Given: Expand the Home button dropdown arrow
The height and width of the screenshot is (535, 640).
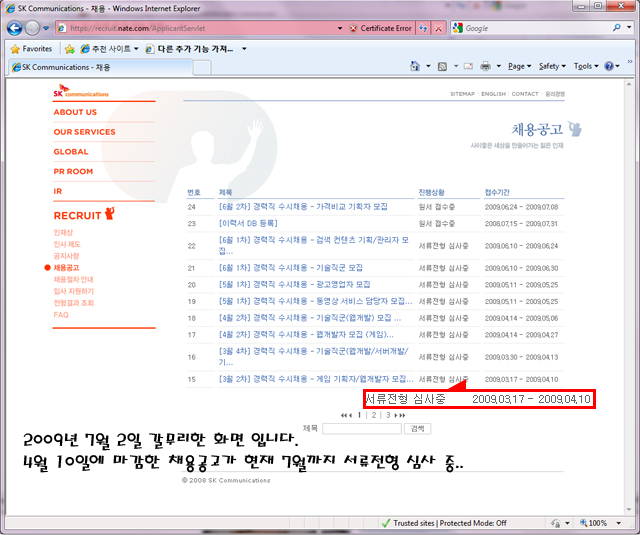Looking at the screenshot, I should click(428, 66).
